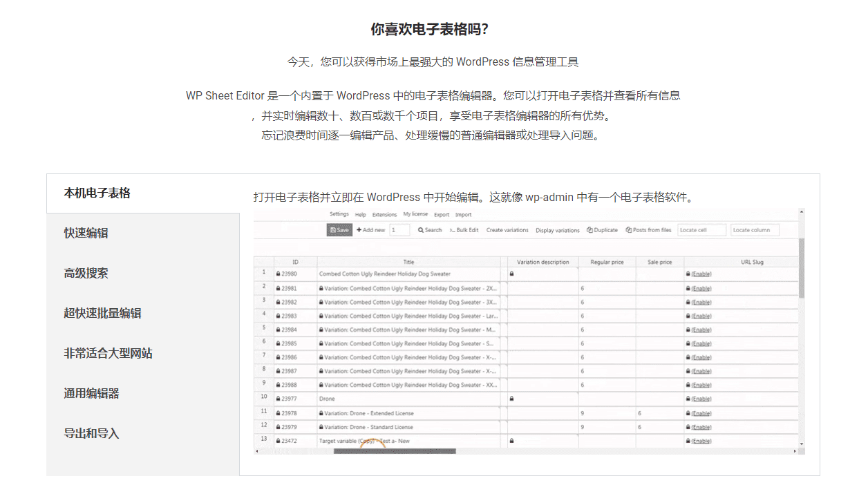Click row number 5 header
This screenshot has width=868, height=494.
pyautogui.click(x=263, y=328)
